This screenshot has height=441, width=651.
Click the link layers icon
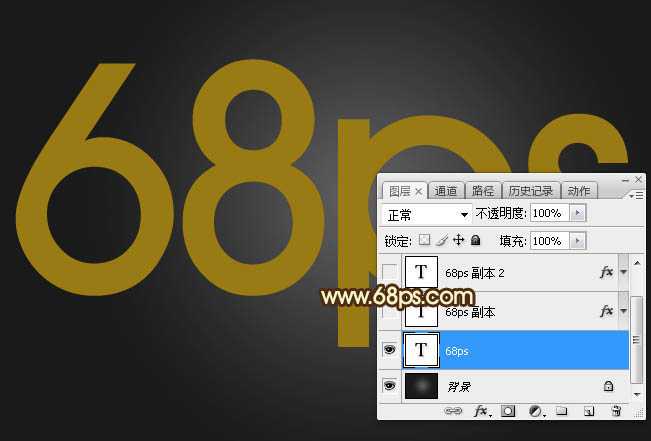(x=453, y=410)
